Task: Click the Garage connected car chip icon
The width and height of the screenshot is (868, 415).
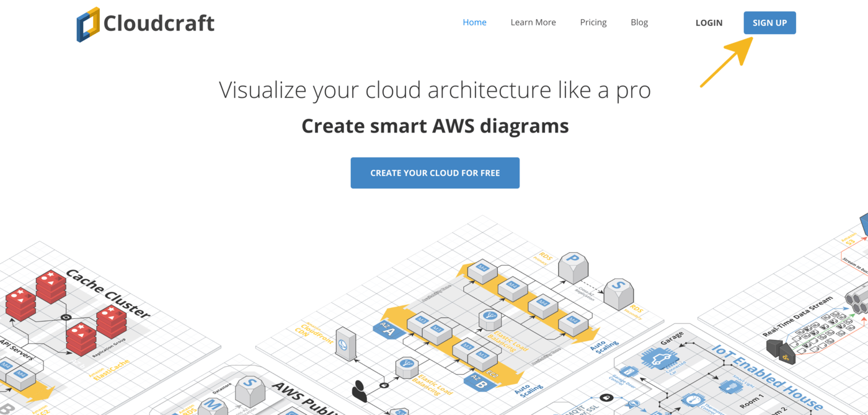Action: (x=660, y=358)
